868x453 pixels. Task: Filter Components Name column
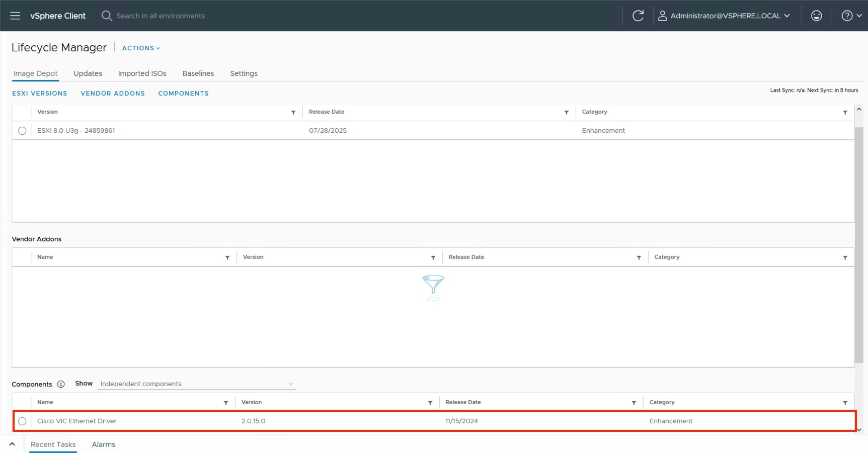coord(226,403)
